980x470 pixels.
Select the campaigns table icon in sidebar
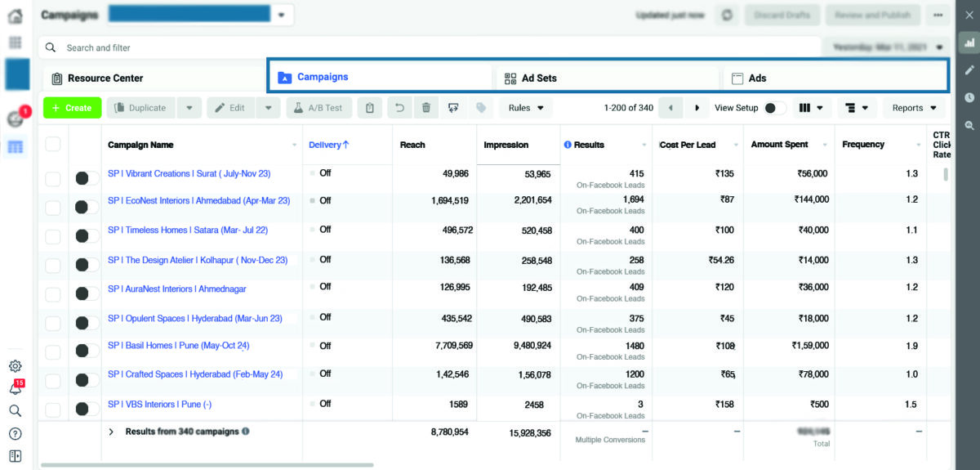coord(15,147)
